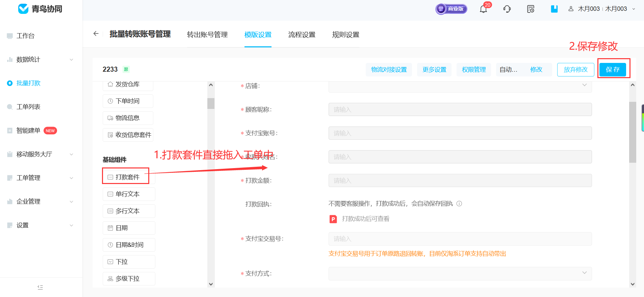Click the 更多设置 button
Viewport: 644px width, 297px height.
434,70
